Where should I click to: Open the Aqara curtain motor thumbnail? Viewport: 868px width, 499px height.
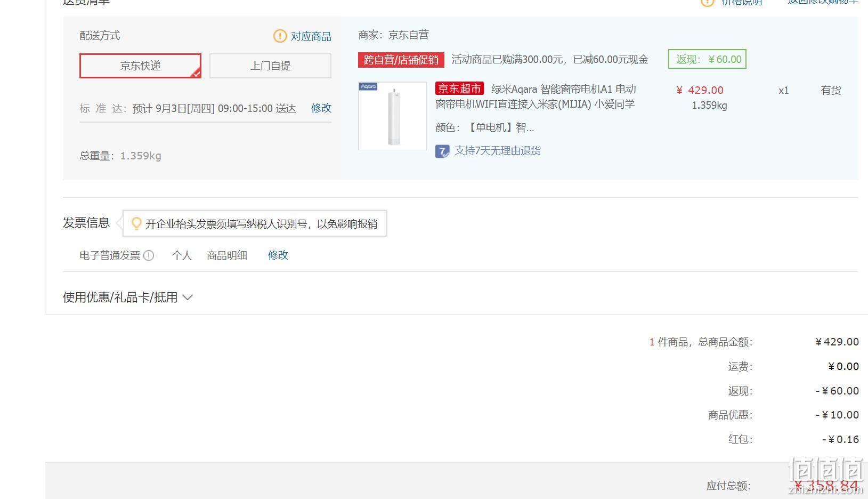[392, 116]
